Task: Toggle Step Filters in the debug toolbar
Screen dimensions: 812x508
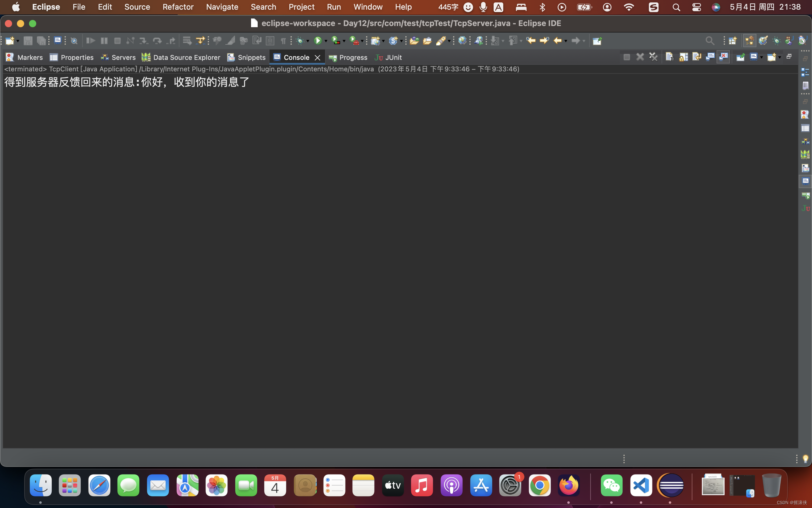Action: click(x=200, y=41)
